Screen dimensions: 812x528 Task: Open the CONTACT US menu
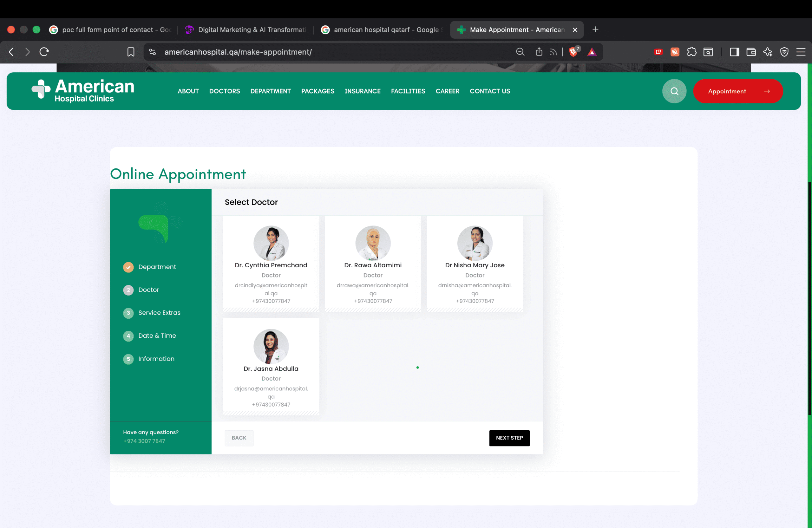[x=490, y=91]
